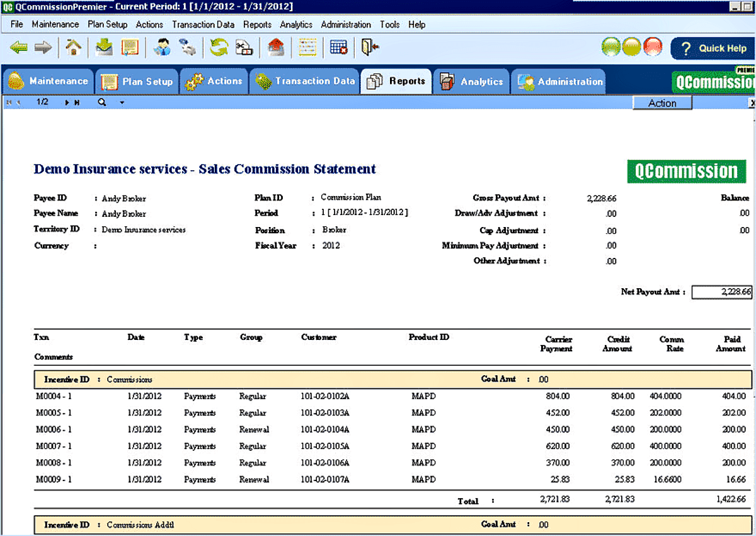Click the green back arrow icon
The image size is (756, 536).
[19, 47]
